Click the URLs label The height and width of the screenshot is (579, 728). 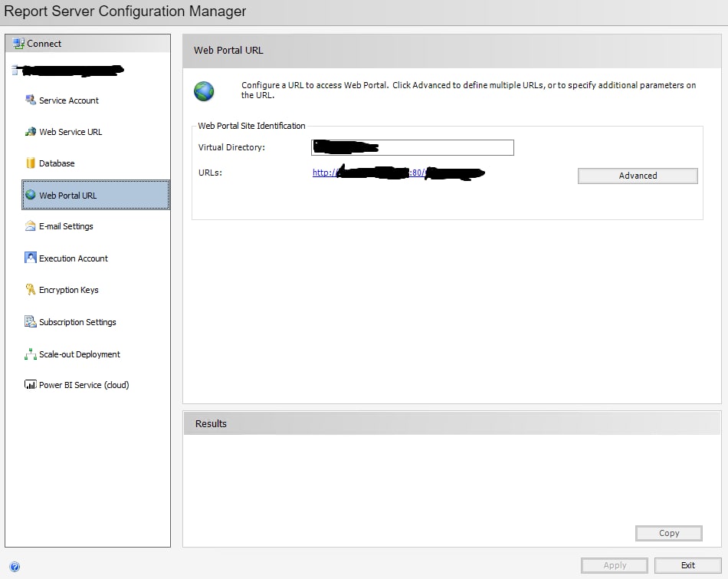(x=210, y=173)
